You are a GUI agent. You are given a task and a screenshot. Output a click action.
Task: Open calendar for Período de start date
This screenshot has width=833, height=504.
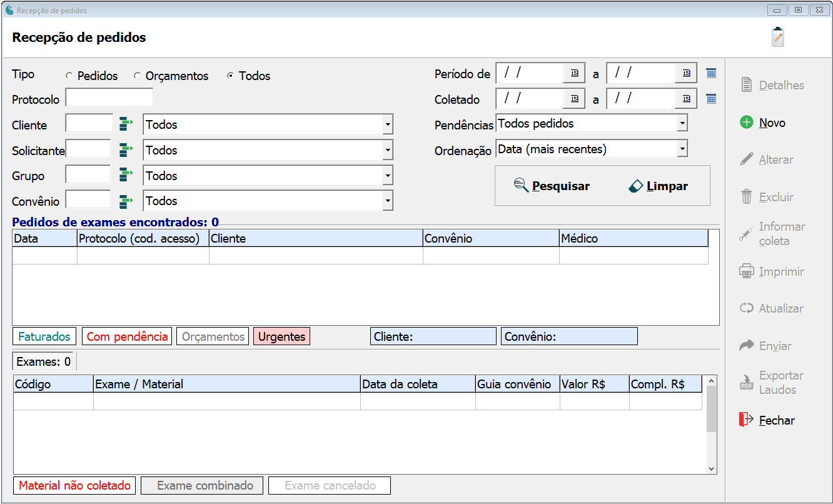click(x=573, y=73)
